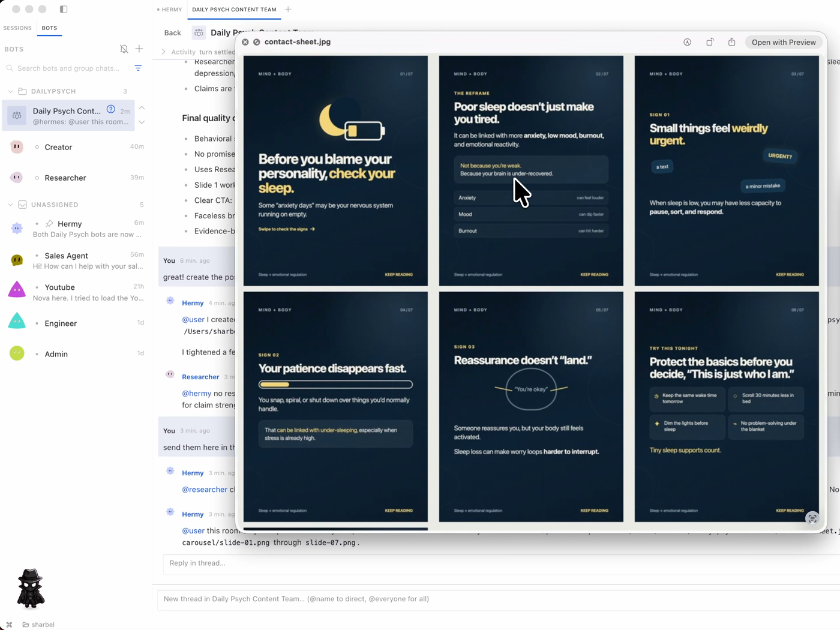The height and width of the screenshot is (630, 840).
Task: Open the Researcher bot chat
Action: [x=76, y=178]
